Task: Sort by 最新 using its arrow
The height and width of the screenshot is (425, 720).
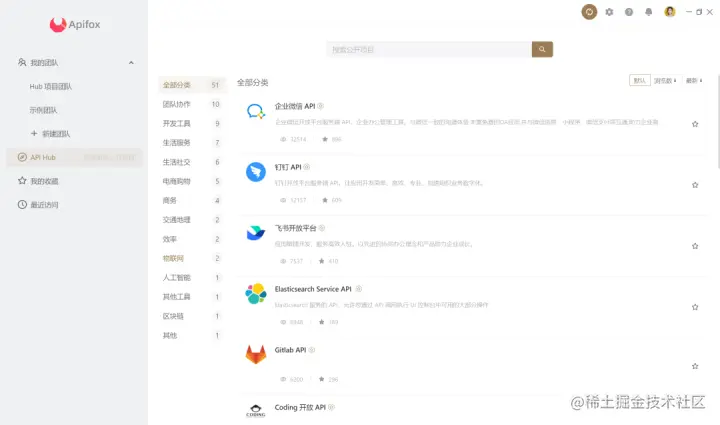Action: pyautogui.click(x=701, y=80)
